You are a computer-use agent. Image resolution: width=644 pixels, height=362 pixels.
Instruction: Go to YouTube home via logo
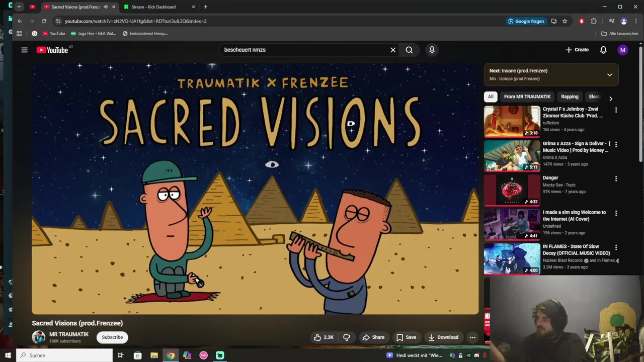52,50
